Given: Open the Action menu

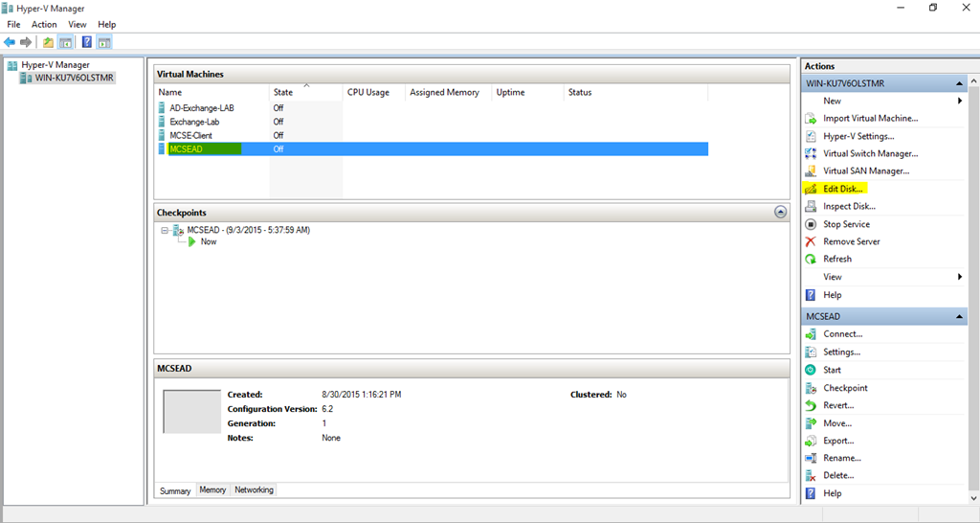Looking at the screenshot, I should click(x=44, y=24).
